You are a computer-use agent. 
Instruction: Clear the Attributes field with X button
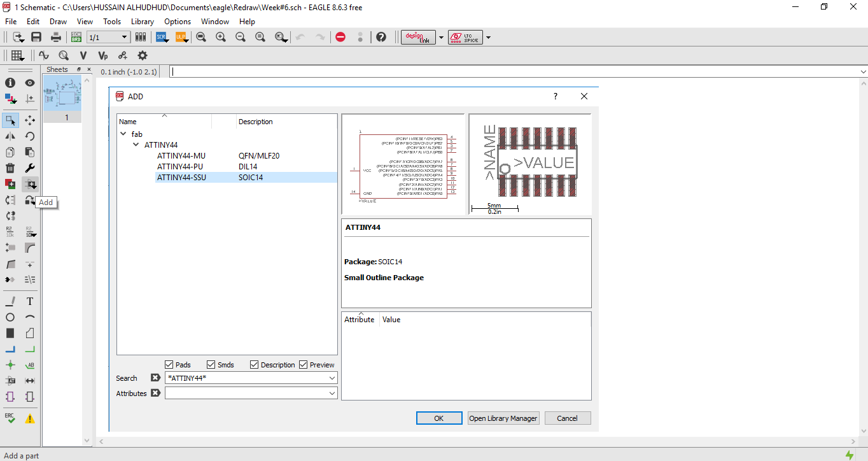[155, 394]
